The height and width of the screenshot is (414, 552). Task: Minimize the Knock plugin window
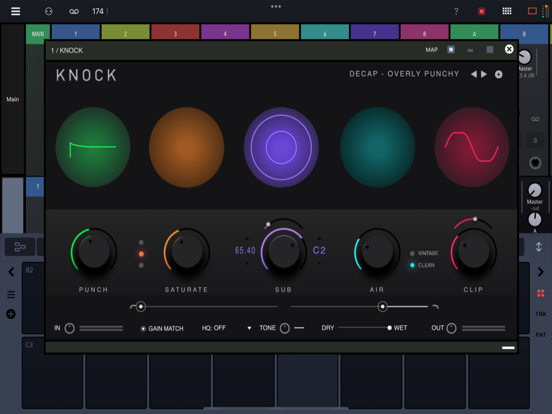(470, 50)
